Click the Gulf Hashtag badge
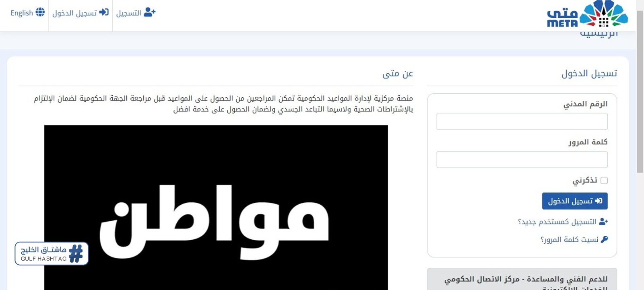The width and height of the screenshot is (644, 290). [52, 253]
